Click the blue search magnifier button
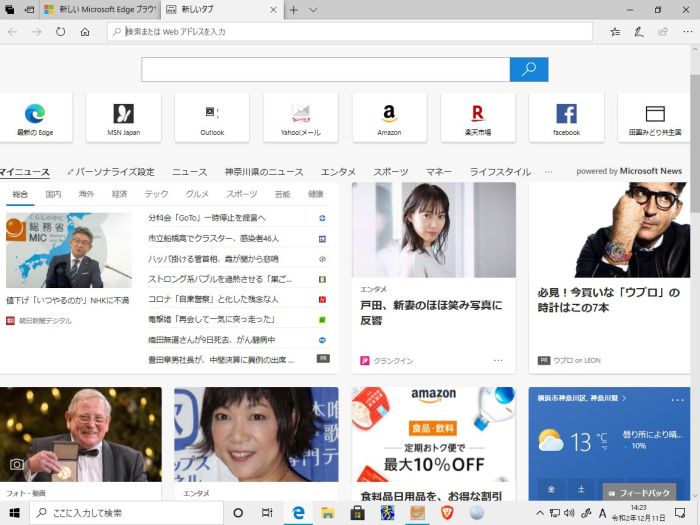This screenshot has height=525, width=700. click(529, 69)
